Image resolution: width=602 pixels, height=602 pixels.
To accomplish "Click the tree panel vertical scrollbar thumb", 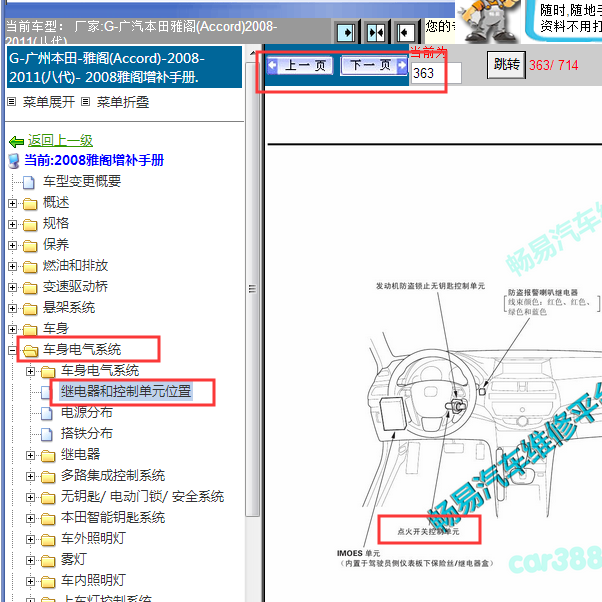I will [x=252, y=288].
